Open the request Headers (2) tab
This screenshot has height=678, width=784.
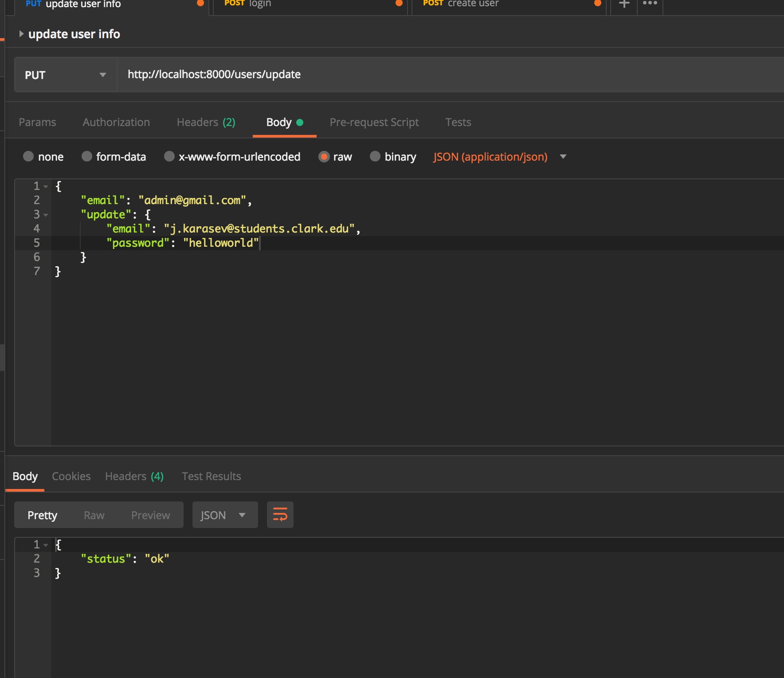tap(206, 122)
